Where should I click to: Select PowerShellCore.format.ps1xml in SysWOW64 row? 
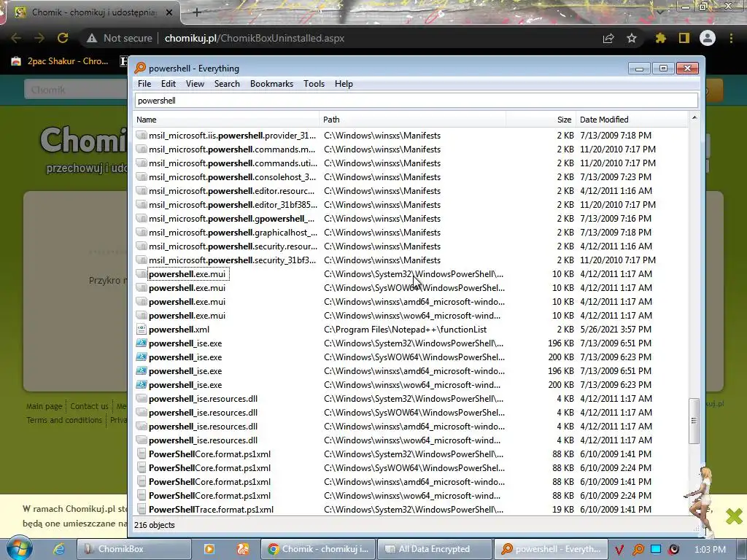click(x=209, y=468)
